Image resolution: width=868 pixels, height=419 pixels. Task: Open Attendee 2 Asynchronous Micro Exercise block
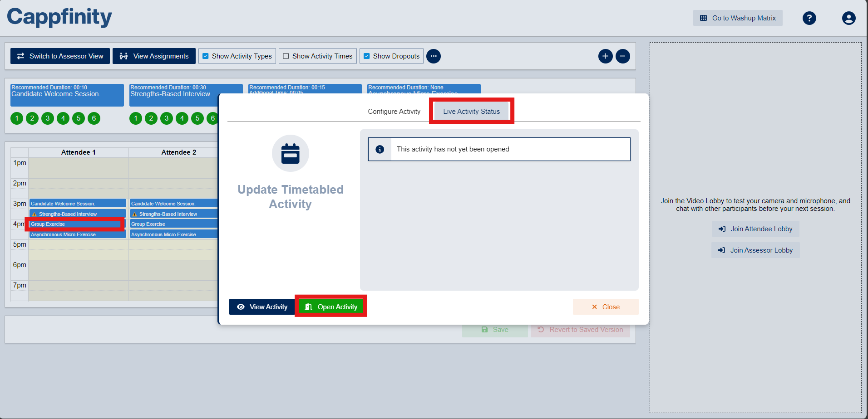click(174, 234)
